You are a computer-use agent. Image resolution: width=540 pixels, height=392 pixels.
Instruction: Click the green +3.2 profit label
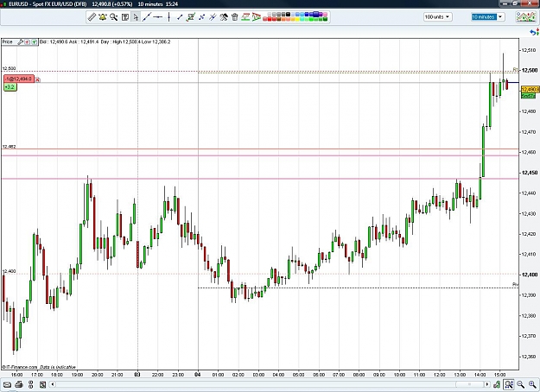(x=10, y=87)
